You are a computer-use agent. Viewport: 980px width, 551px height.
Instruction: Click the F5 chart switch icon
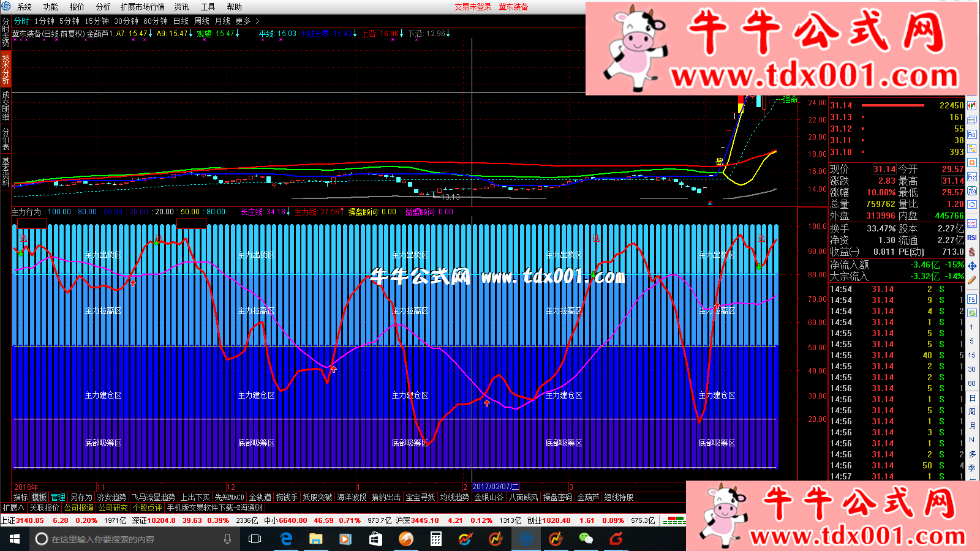click(x=972, y=299)
